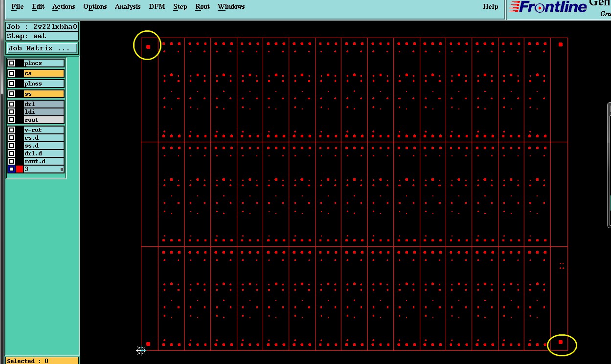Select the ss layer name
Viewport: 611px width, 364px height.
[x=44, y=94]
